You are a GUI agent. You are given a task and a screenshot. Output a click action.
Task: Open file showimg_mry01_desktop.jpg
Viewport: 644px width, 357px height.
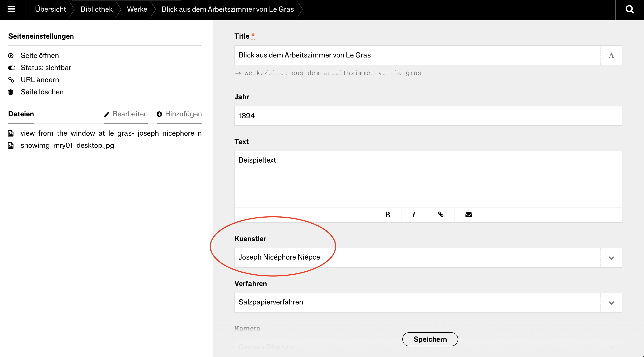coord(67,145)
